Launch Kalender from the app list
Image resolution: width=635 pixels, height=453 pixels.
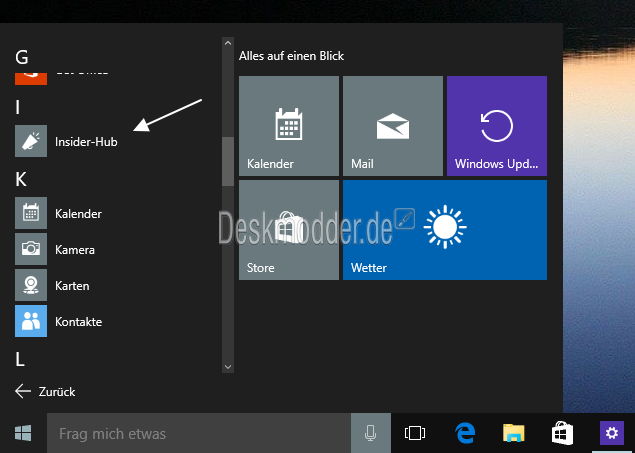click(x=78, y=213)
